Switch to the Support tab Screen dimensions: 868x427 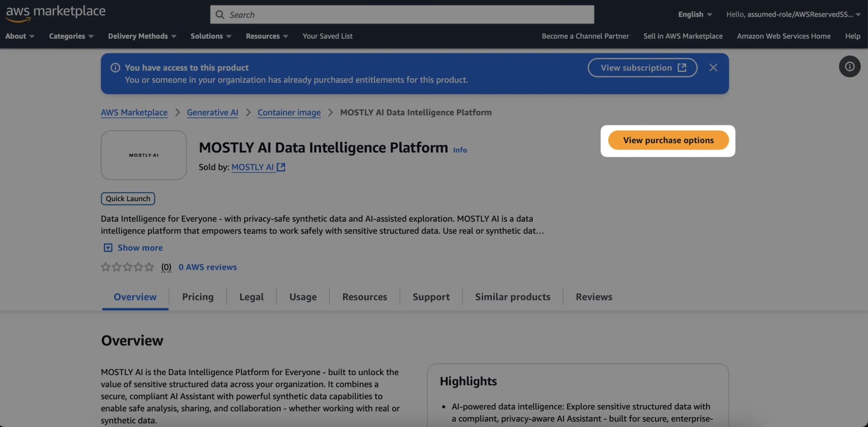click(431, 297)
